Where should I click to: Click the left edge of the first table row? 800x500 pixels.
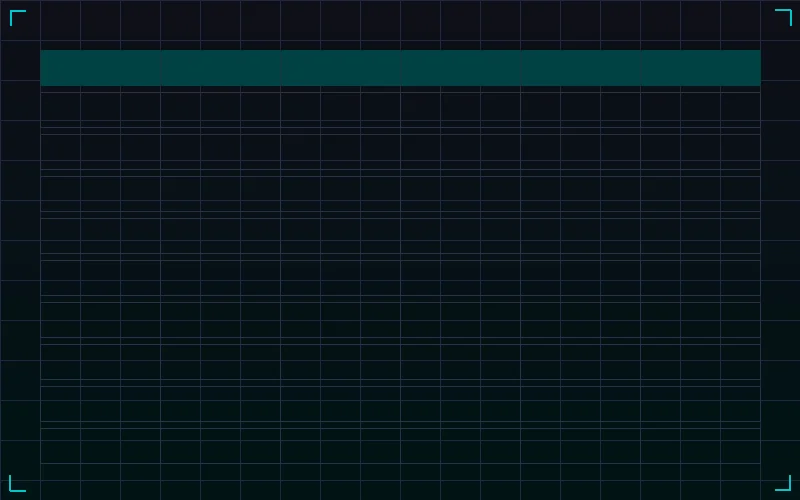46,109
